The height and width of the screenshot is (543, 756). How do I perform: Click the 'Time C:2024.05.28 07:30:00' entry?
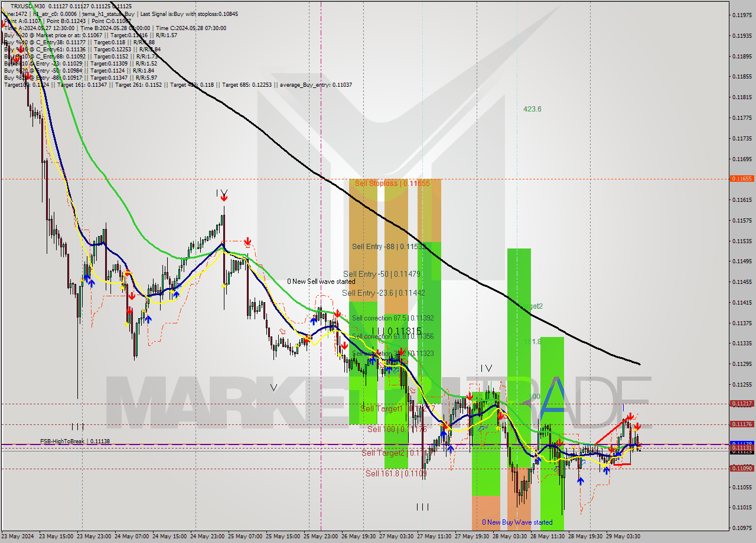click(190, 28)
